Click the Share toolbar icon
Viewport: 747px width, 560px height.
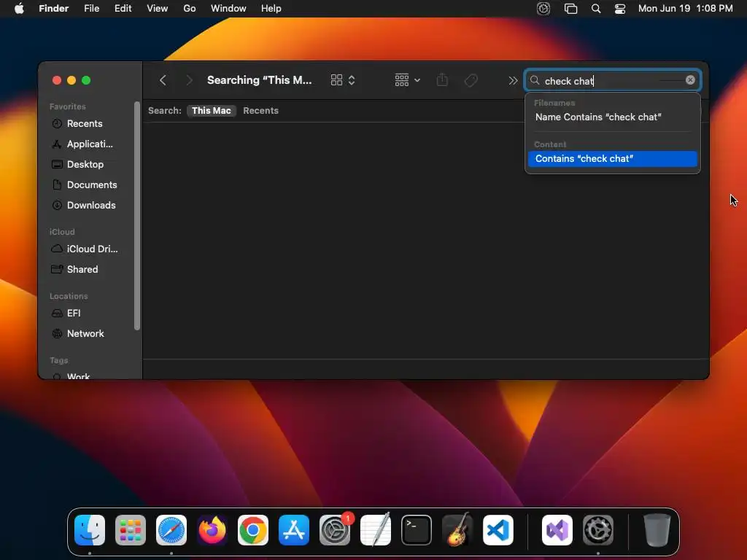tap(442, 79)
